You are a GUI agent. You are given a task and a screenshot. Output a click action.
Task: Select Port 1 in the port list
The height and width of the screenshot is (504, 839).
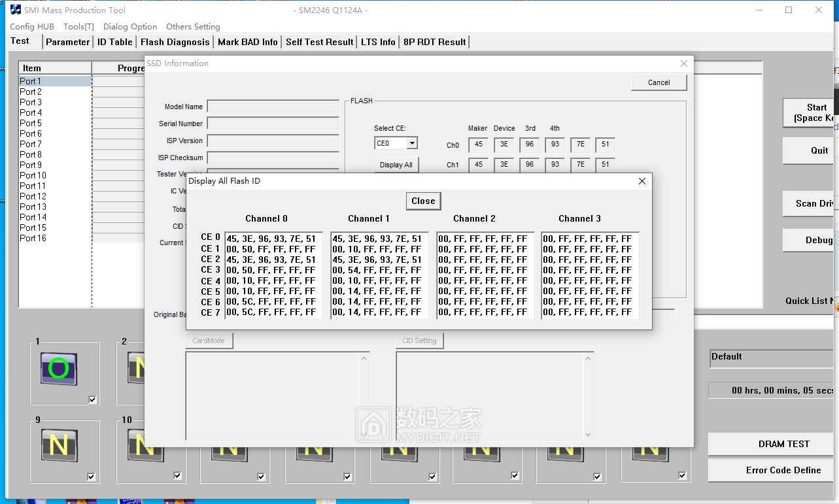tap(55, 81)
